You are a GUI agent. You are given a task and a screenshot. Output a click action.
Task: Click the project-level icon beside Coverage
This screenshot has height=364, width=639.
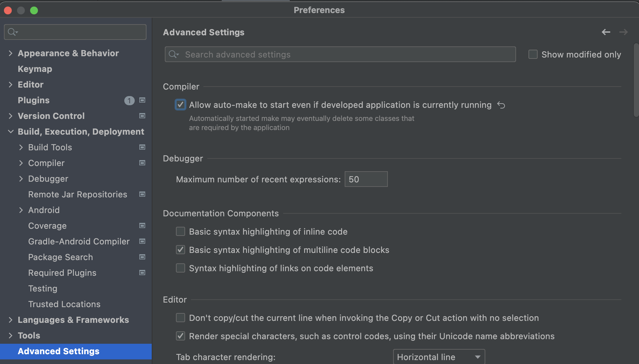click(x=142, y=226)
